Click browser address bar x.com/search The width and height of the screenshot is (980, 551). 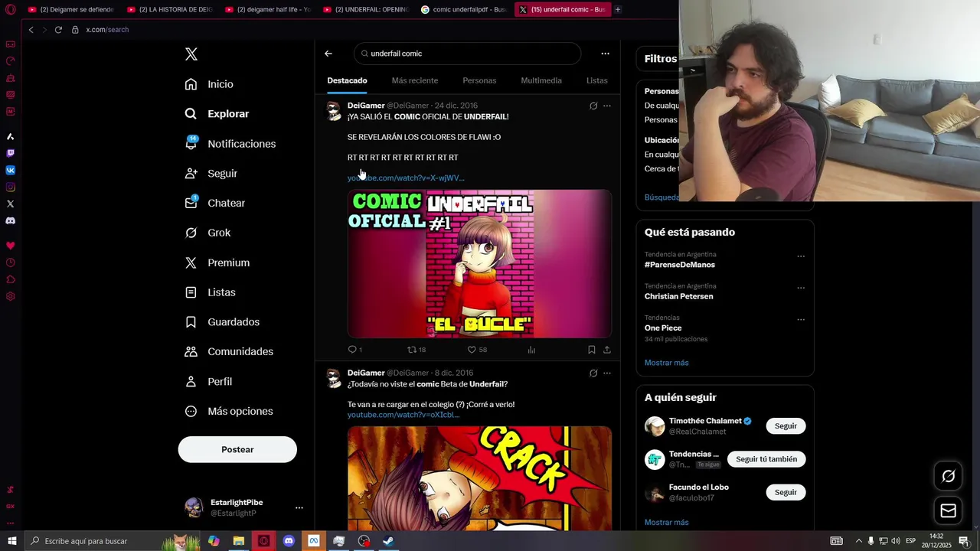[107, 30]
